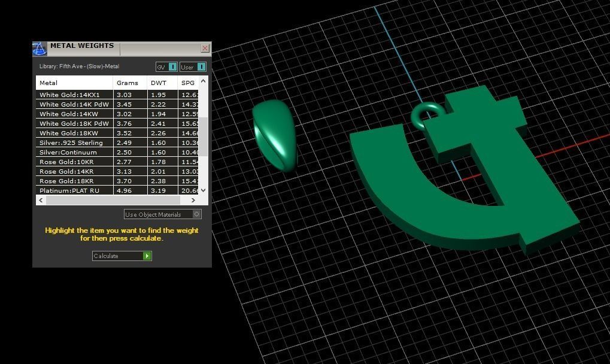Select the Rose Gold:10KR row
The width and height of the screenshot is (610, 364).
click(x=117, y=162)
